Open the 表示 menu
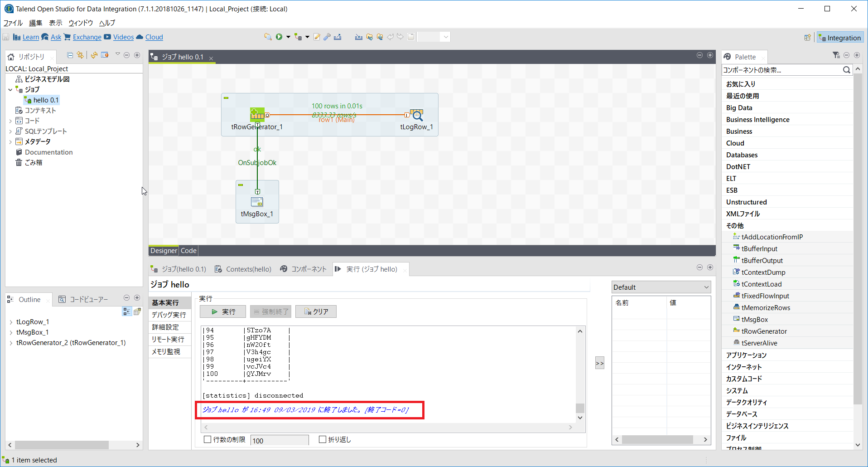868x467 pixels. 55,23
